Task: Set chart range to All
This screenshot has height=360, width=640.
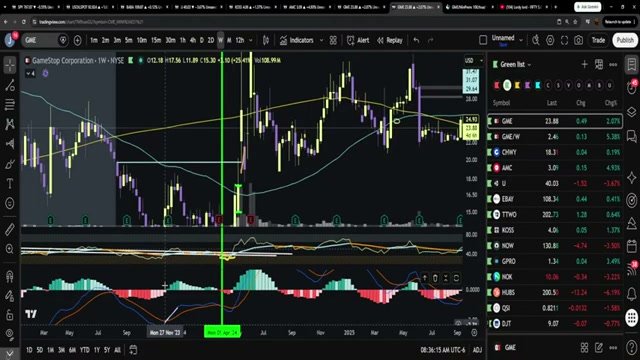Action: point(118,350)
